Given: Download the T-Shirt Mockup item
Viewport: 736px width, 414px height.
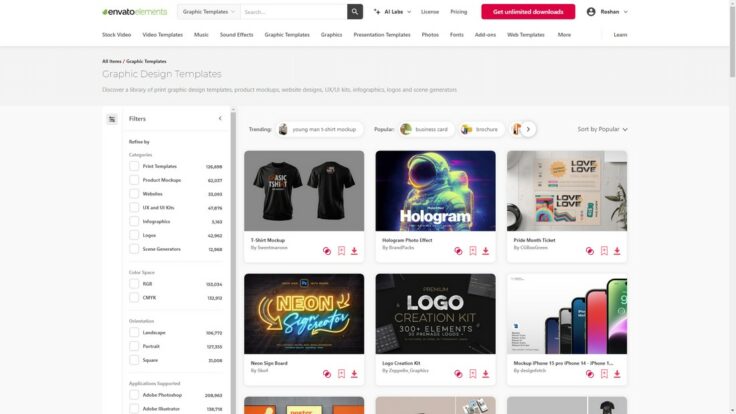Looking at the screenshot, I should pyautogui.click(x=354, y=251).
